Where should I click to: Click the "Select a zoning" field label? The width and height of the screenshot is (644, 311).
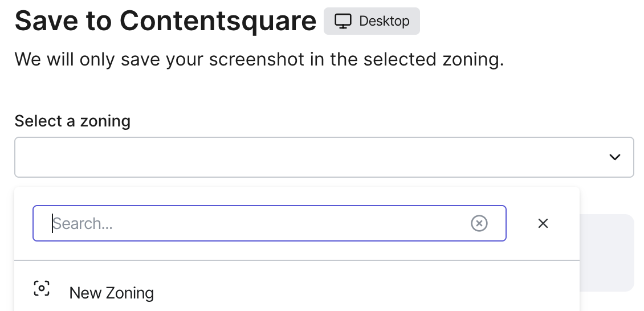coord(72,121)
